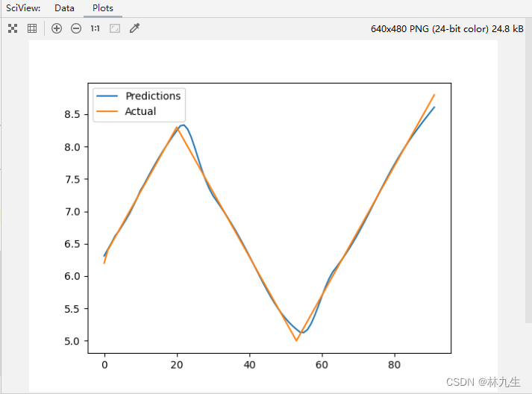Click the Predictions legend label
532x394 pixels.
click(153, 96)
